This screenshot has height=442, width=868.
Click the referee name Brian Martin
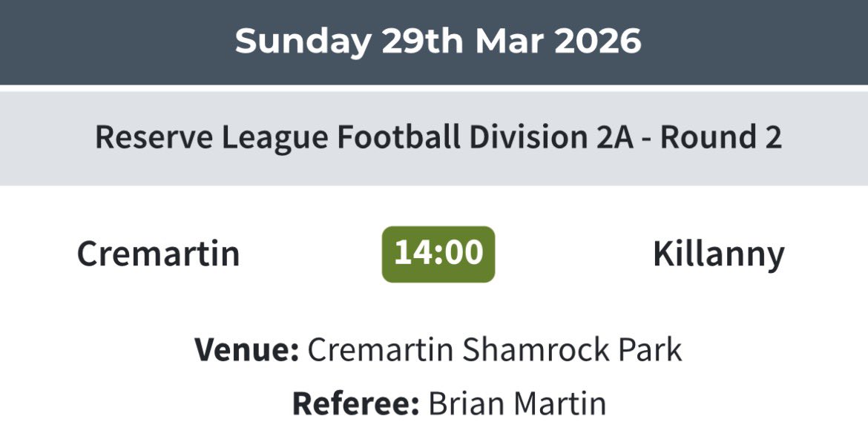tap(517, 403)
